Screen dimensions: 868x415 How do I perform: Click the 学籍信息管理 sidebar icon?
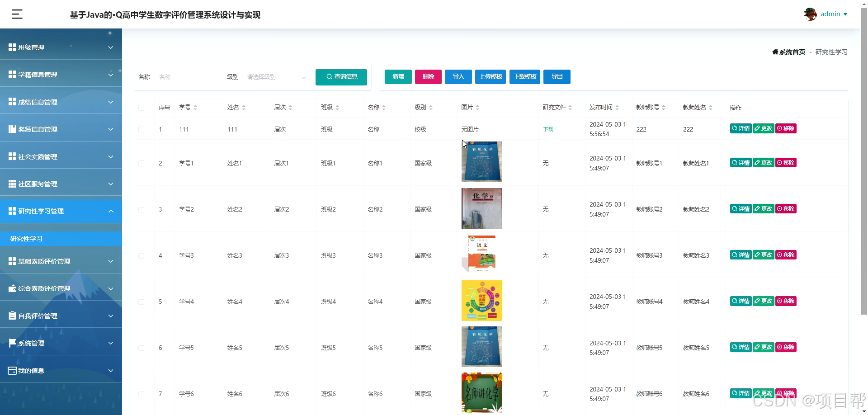point(12,75)
